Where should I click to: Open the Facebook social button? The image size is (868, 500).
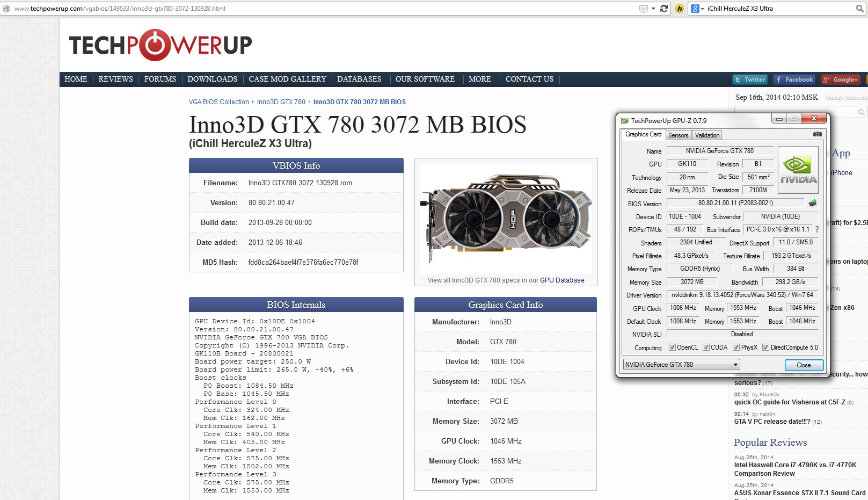click(794, 79)
